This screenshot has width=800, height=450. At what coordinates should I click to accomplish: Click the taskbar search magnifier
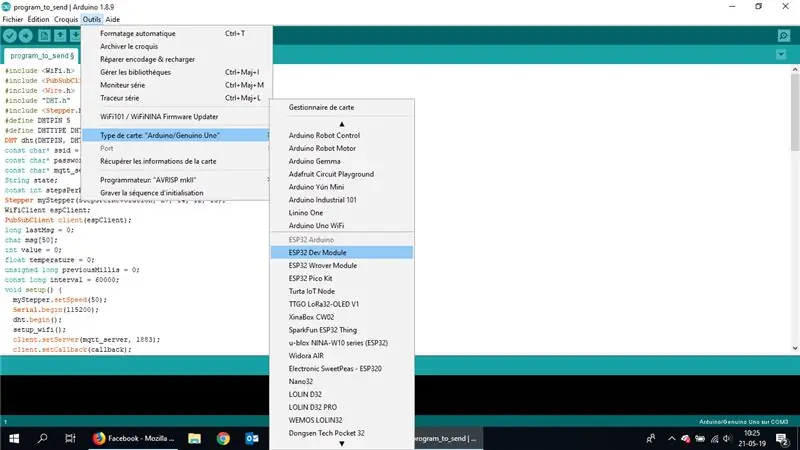point(42,438)
